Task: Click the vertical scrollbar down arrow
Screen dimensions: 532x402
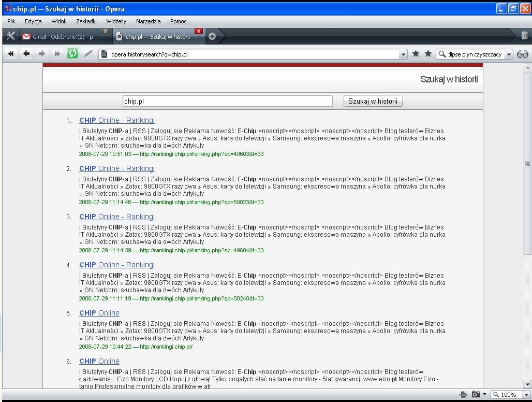Action: click(527, 384)
